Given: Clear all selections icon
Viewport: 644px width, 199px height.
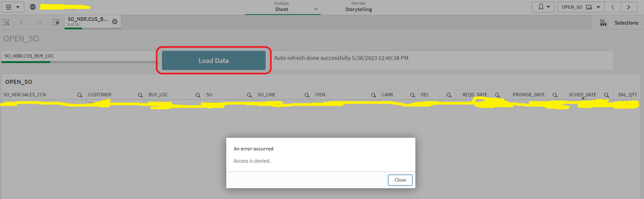Looking at the screenshot, I should pos(56,23).
